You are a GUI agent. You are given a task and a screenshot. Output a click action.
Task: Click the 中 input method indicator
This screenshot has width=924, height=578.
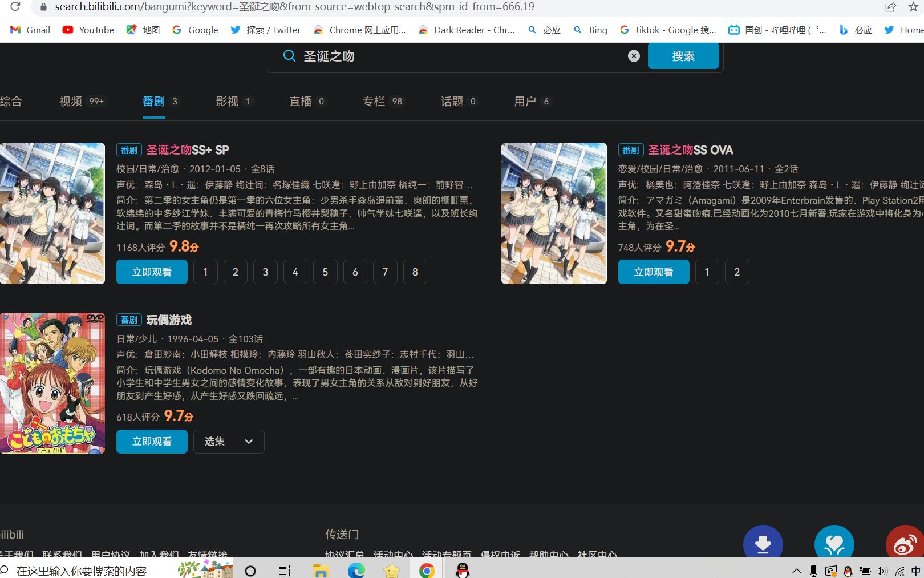[916, 571]
